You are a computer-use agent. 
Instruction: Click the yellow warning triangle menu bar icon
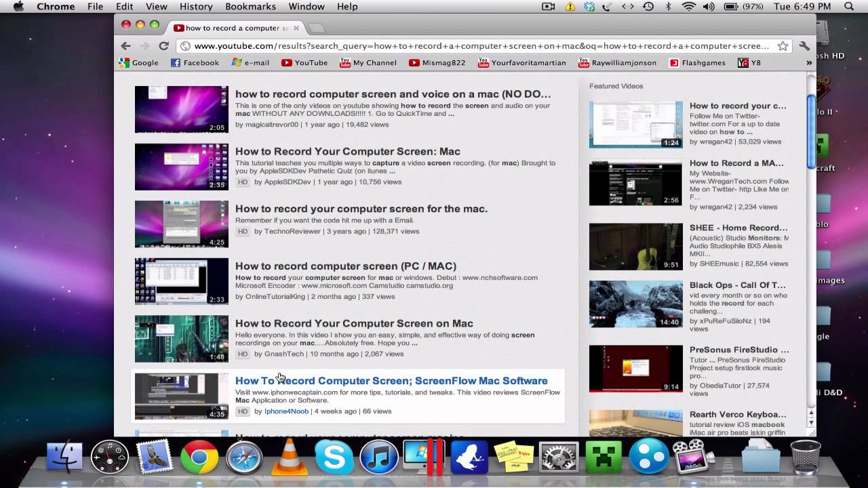pos(570,7)
